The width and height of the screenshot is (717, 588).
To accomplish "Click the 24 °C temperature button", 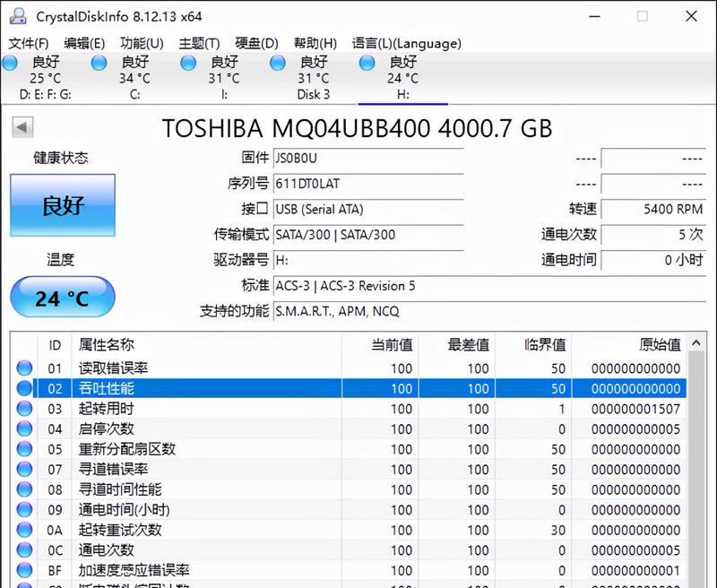I will point(63,298).
